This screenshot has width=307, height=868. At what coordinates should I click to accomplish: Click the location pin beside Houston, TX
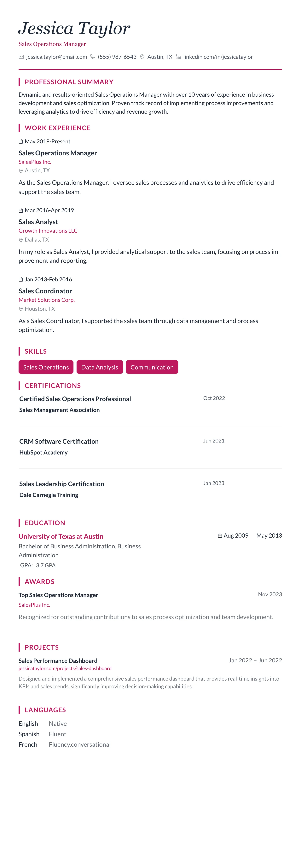pos(21,309)
